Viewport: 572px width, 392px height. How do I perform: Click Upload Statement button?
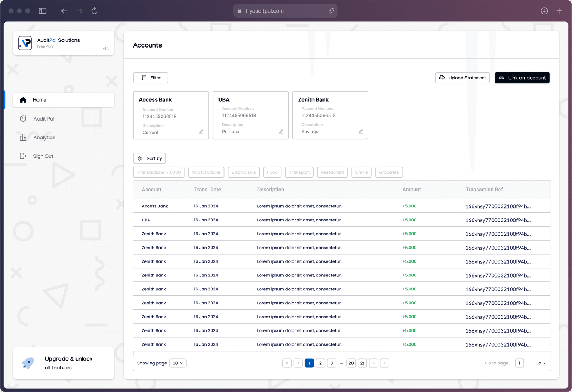click(x=462, y=78)
